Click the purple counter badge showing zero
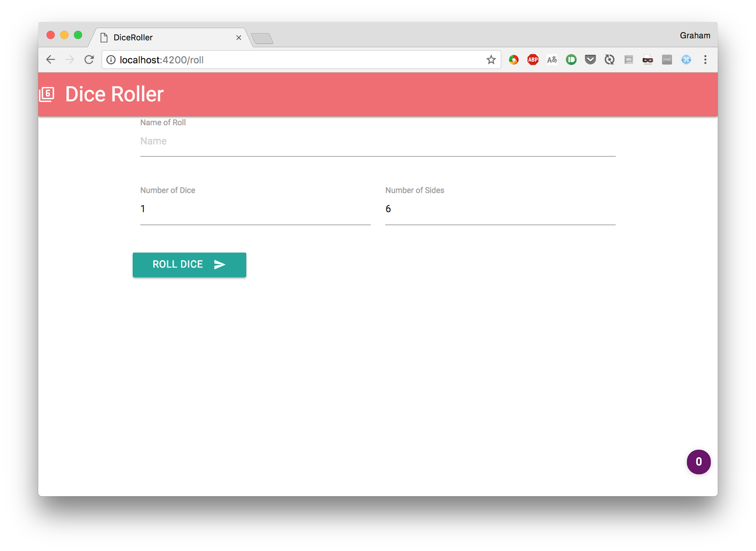 point(698,462)
